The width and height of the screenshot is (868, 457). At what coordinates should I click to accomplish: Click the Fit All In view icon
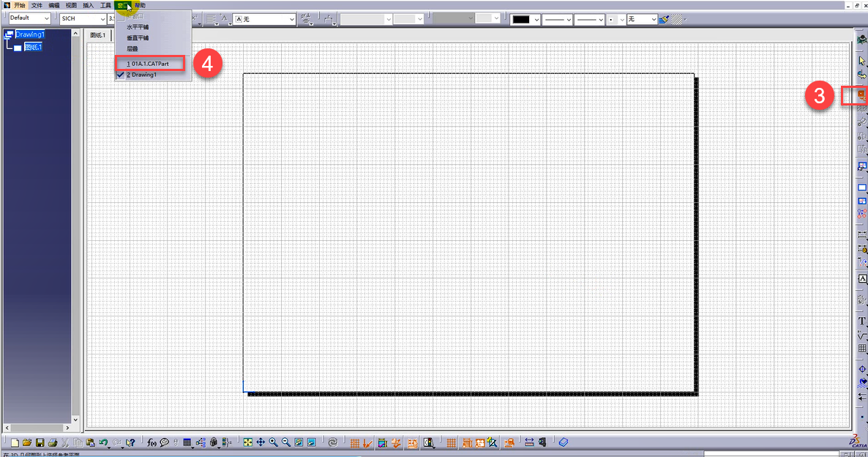click(248, 442)
